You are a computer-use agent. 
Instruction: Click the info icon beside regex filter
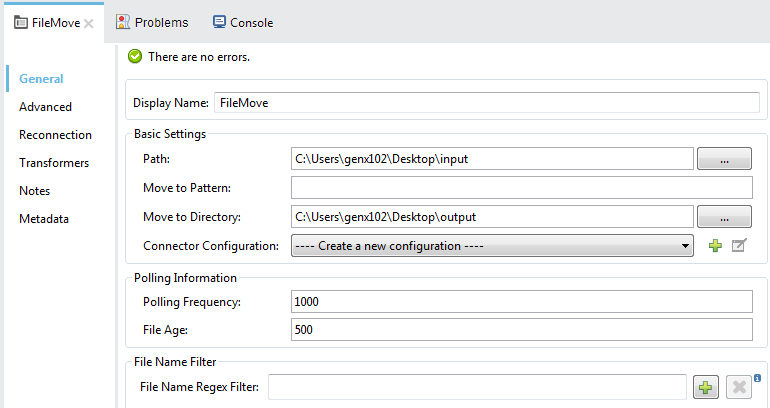(758, 378)
